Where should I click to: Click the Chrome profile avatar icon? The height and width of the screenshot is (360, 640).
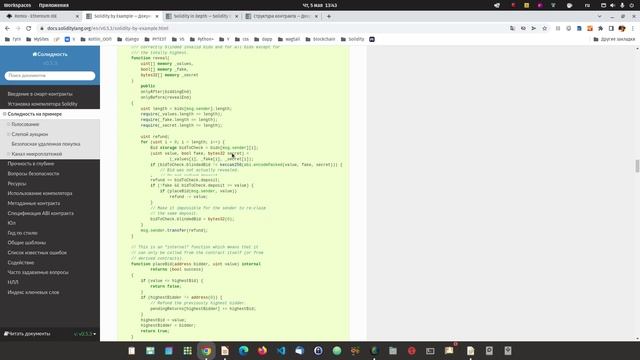pyautogui.click(x=622, y=28)
